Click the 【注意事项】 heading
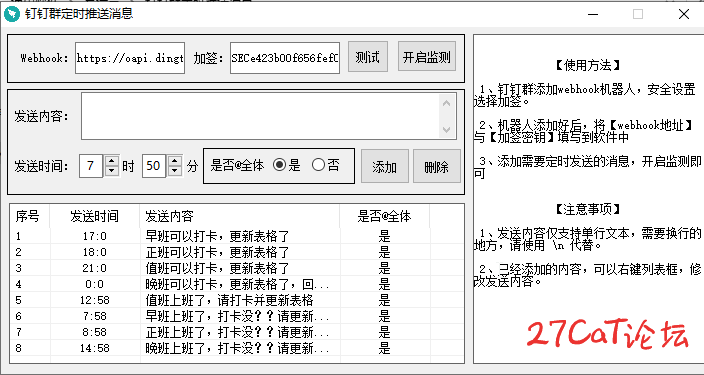This screenshot has height=375, width=704. pyautogui.click(x=587, y=209)
